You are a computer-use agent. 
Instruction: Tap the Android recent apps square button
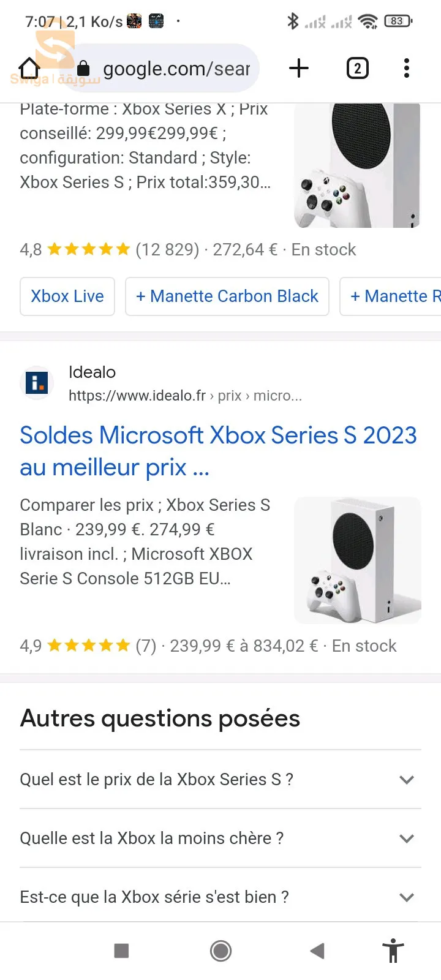[122, 951]
